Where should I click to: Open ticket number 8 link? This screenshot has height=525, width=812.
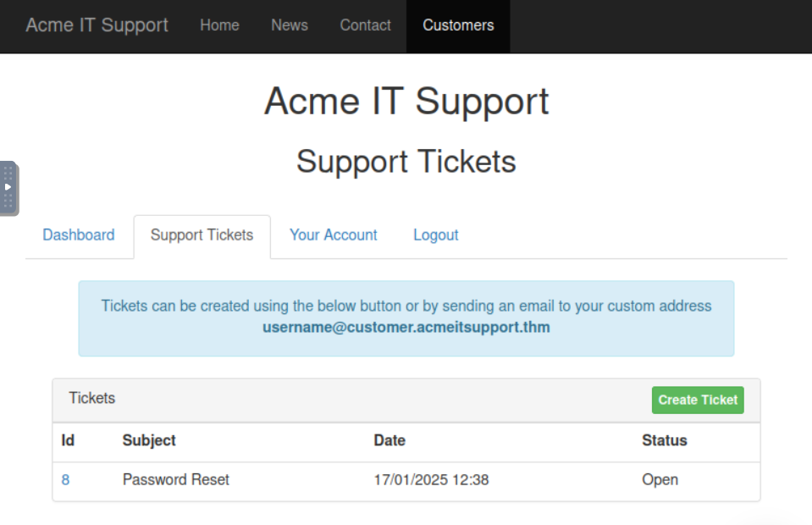click(x=66, y=480)
